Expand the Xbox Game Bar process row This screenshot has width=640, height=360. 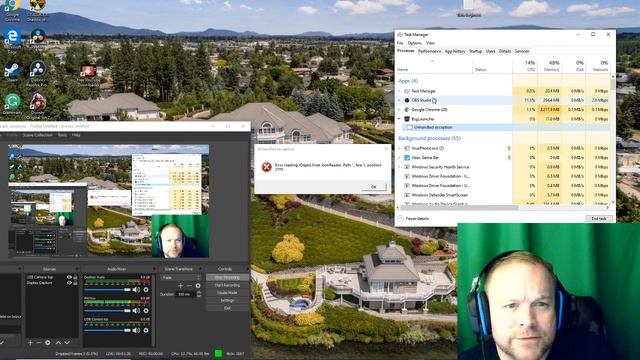[399, 157]
